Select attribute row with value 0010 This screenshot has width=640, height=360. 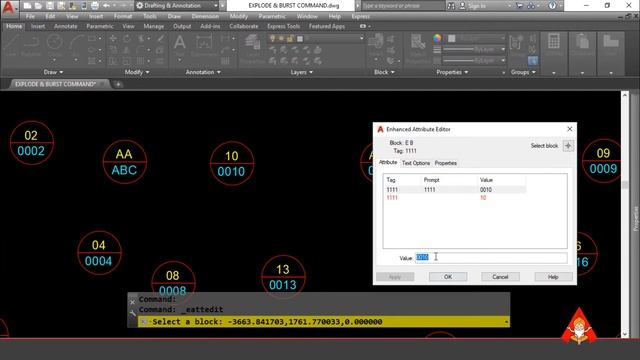click(455, 190)
